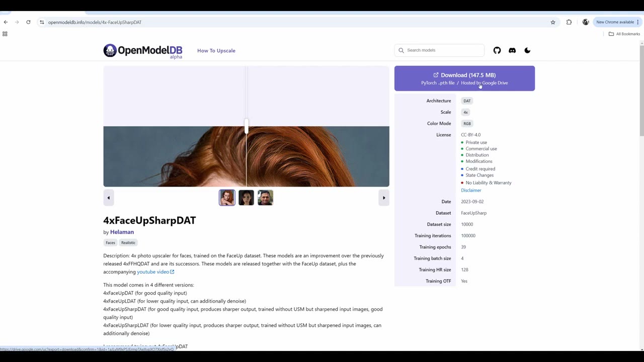Click the 4x scale badge

click(x=465, y=112)
